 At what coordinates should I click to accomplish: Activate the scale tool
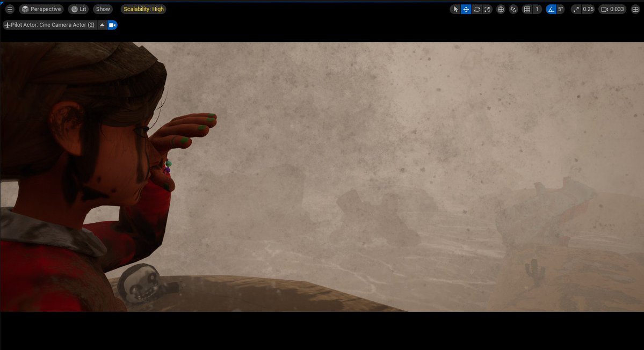click(487, 9)
